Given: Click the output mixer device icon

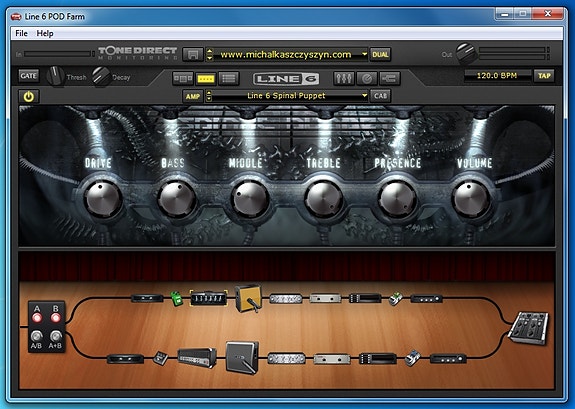Looking at the screenshot, I should pos(529,328).
